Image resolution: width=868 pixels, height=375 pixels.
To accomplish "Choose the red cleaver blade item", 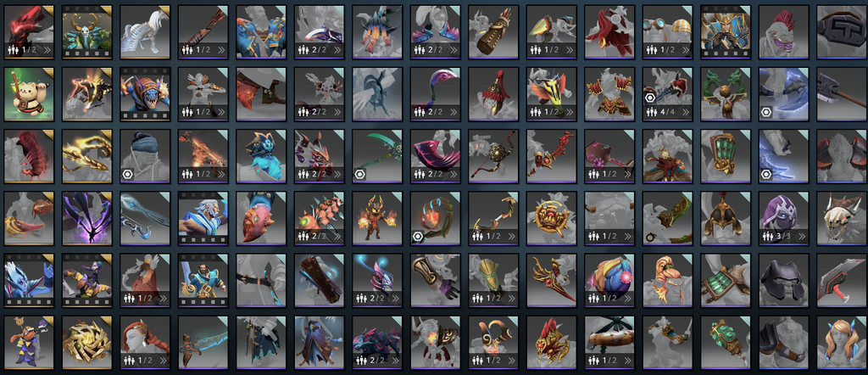I will 842,280.
